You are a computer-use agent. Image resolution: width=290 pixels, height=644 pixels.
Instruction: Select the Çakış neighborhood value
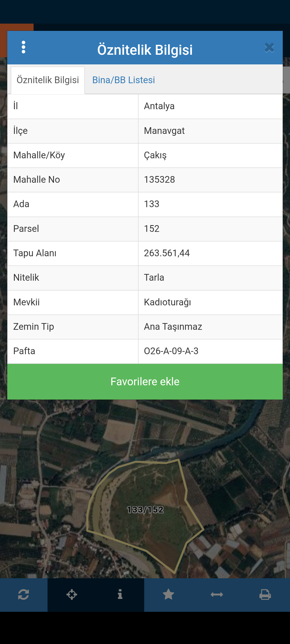click(x=155, y=155)
